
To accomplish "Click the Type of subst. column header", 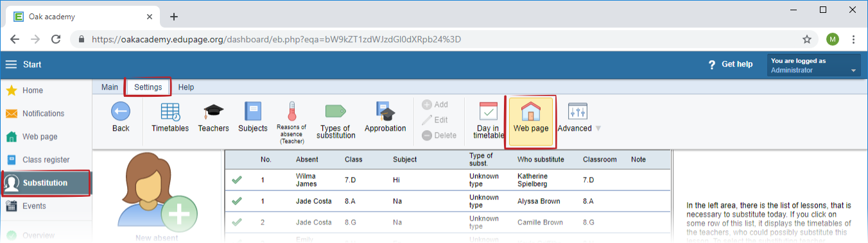I will click(x=481, y=159).
